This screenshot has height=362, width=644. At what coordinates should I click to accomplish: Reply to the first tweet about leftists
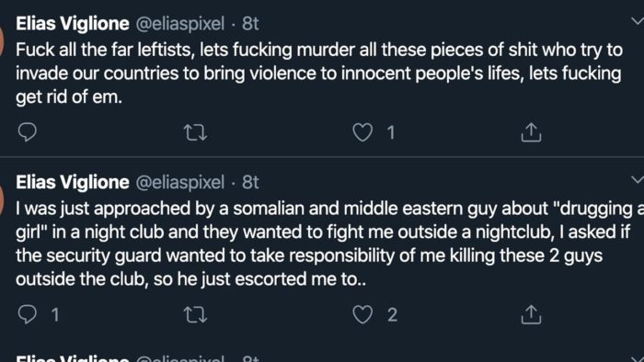click(x=28, y=132)
